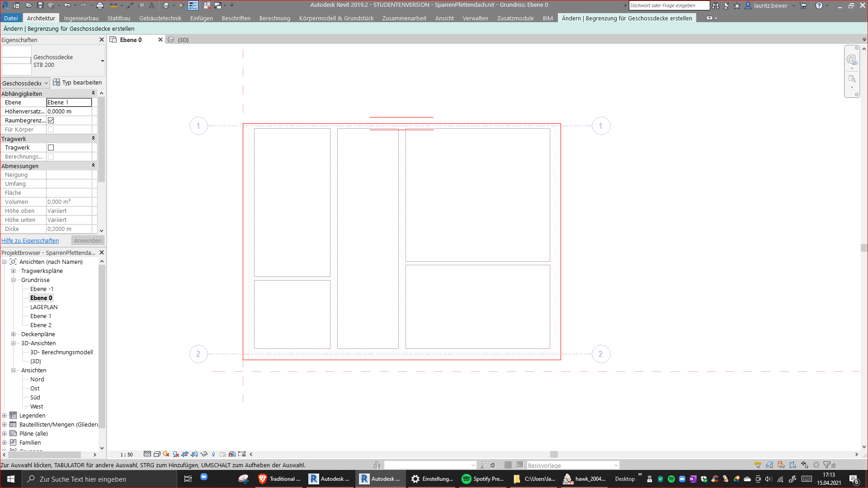Toggle Sun Path off icon
This screenshot has height=488, width=868.
pos(166,454)
